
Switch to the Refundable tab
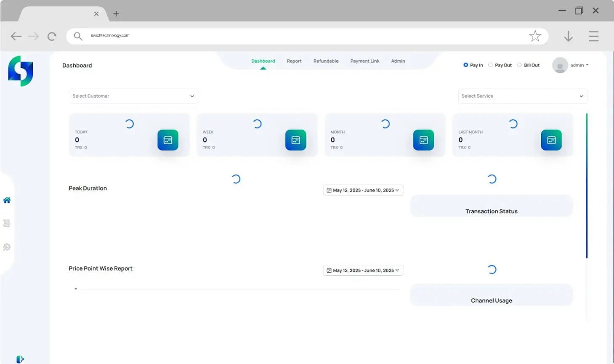(326, 61)
